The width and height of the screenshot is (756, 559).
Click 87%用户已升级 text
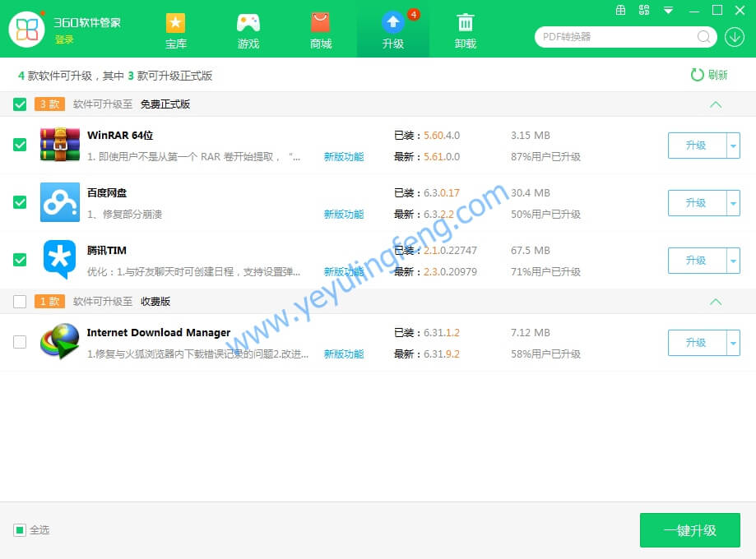[x=545, y=157]
